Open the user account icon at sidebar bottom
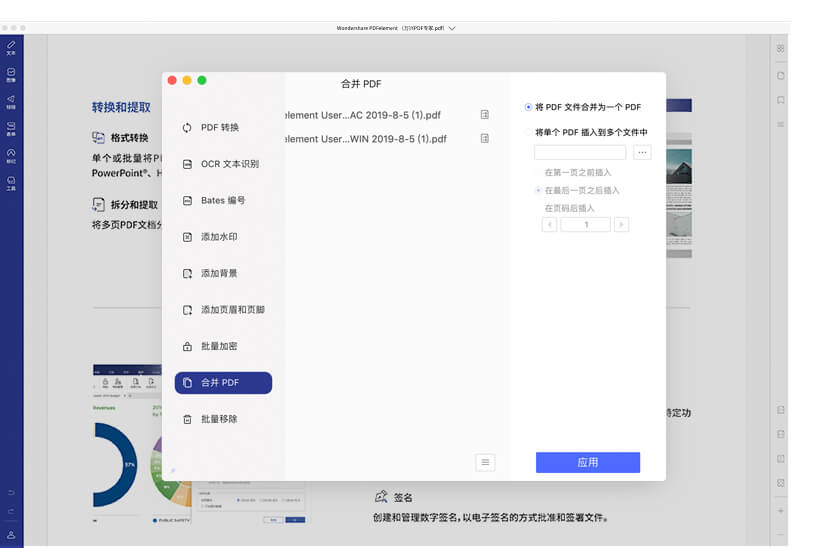This screenshot has height=548, width=828. coord(11,535)
